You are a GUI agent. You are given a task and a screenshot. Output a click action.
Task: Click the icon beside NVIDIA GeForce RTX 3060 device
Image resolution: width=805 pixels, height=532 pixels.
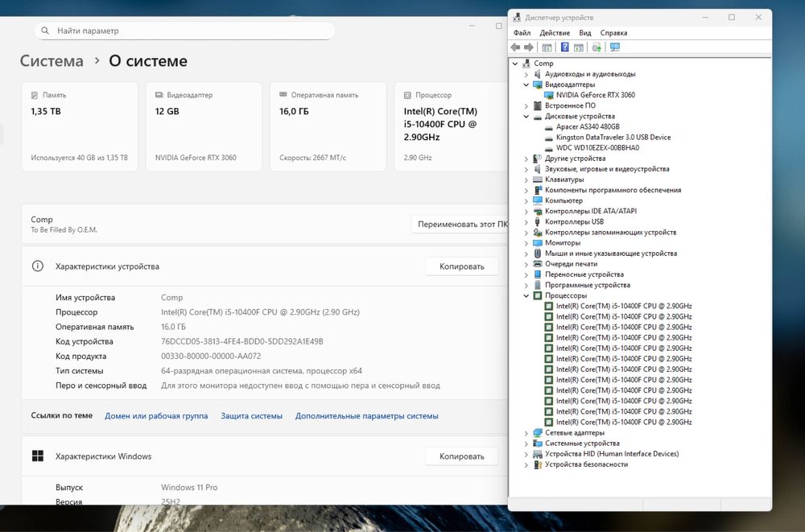click(x=549, y=95)
